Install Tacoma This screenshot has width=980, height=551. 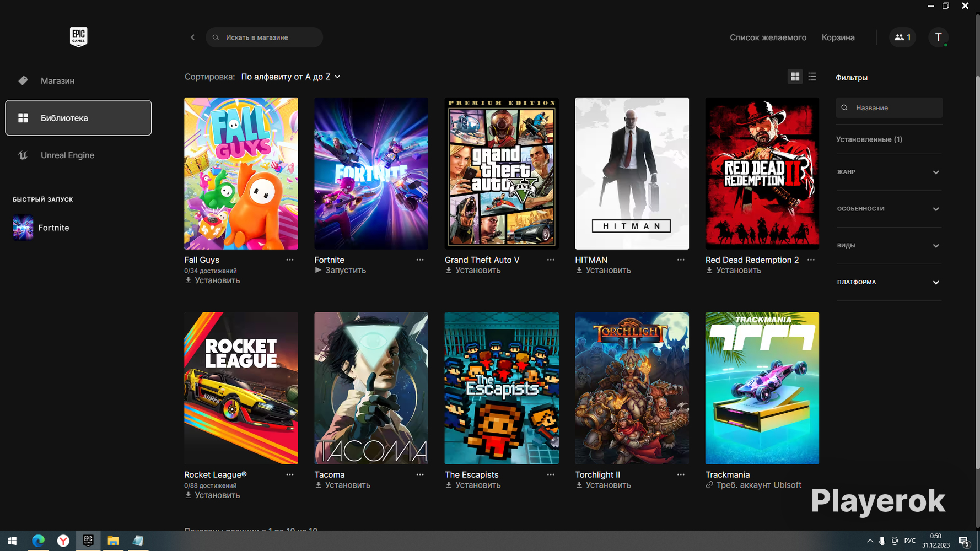click(342, 485)
